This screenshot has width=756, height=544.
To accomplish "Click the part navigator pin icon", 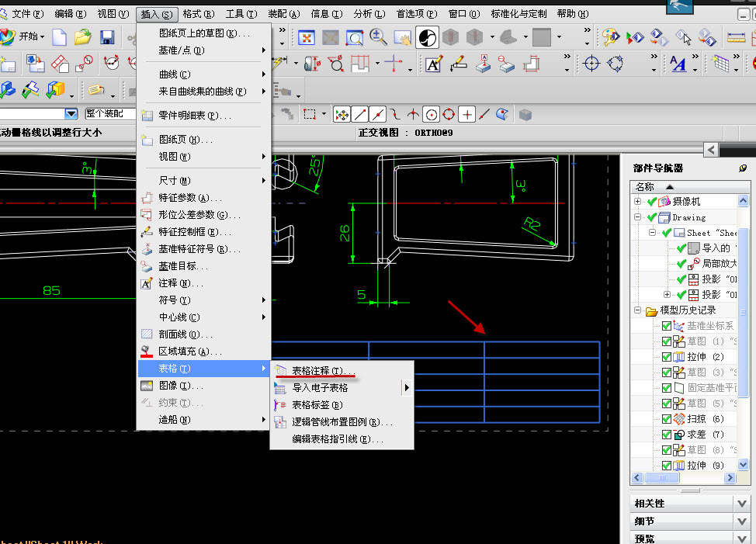I will coord(743,168).
